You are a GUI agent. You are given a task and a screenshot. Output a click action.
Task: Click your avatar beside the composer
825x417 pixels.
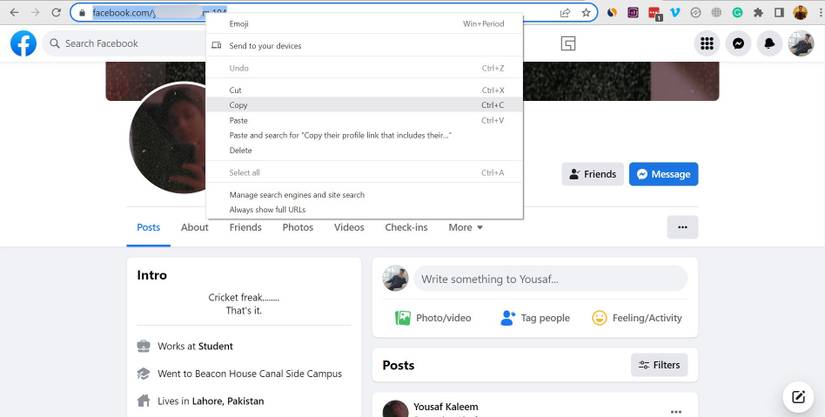[395, 278]
